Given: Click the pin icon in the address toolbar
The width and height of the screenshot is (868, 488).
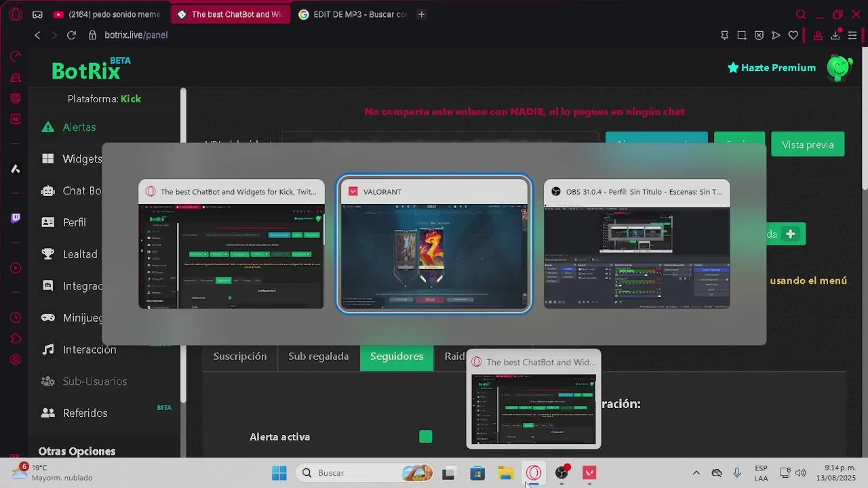Looking at the screenshot, I should [x=724, y=35].
